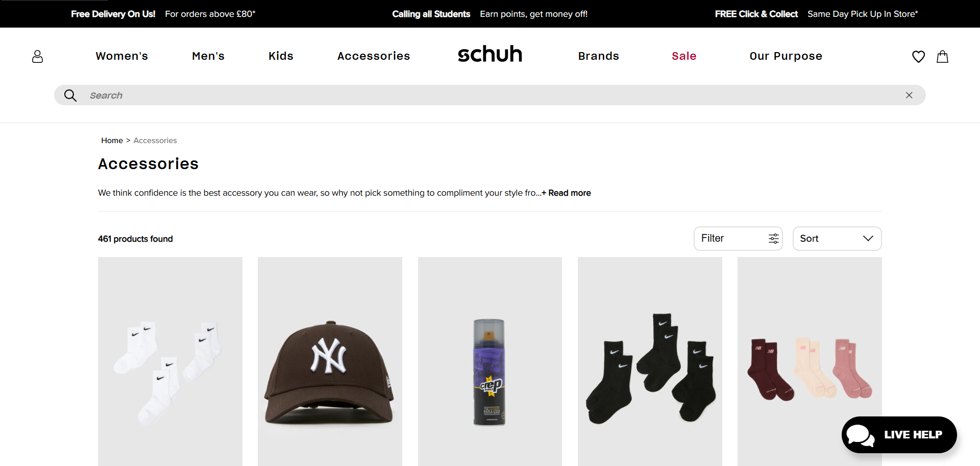
Task: Open the Filter options panel
Action: click(x=738, y=239)
